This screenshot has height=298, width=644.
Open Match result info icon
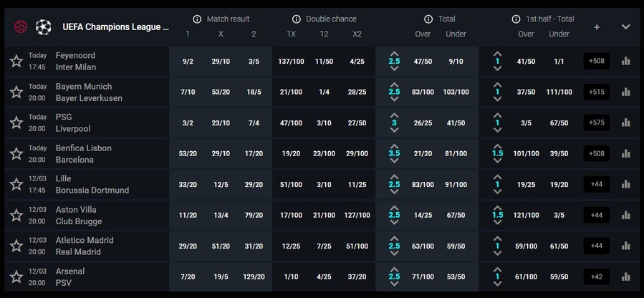pyautogui.click(x=197, y=19)
